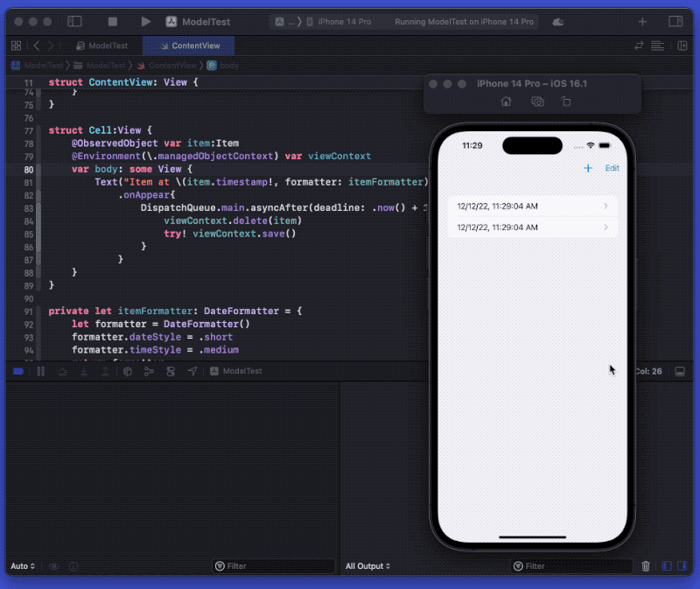This screenshot has height=589, width=700.
Task: Tap the chevron of the second list row
Action: pyautogui.click(x=605, y=228)
